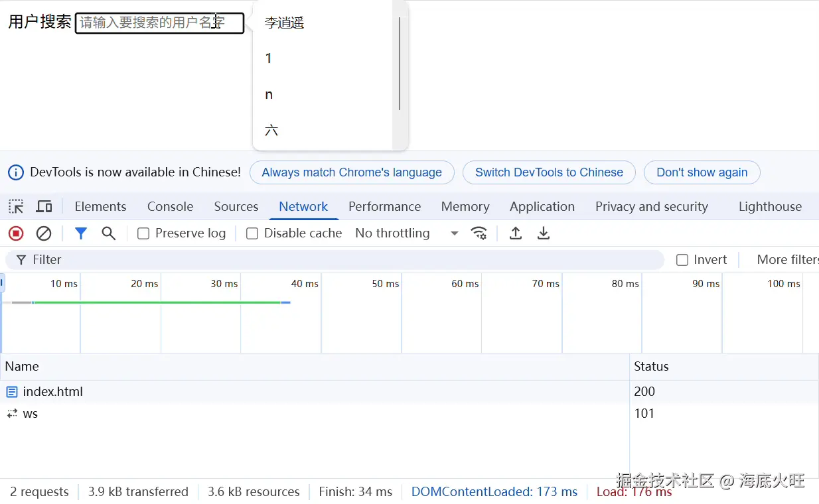Image resolution: width=819 pixels, height=504 pixels.
Task: Select the Lighthouse tab
Action: 770,206
